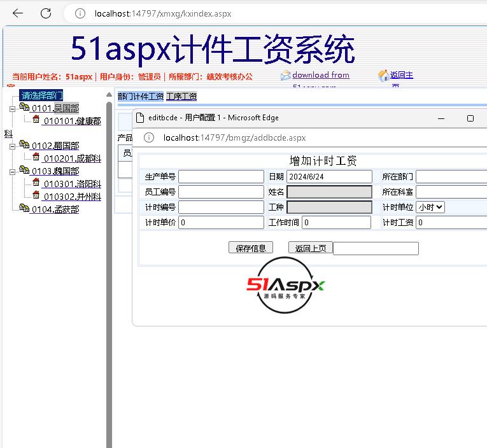
Task: Focus the 所在部门 input field
Action: 451,177
